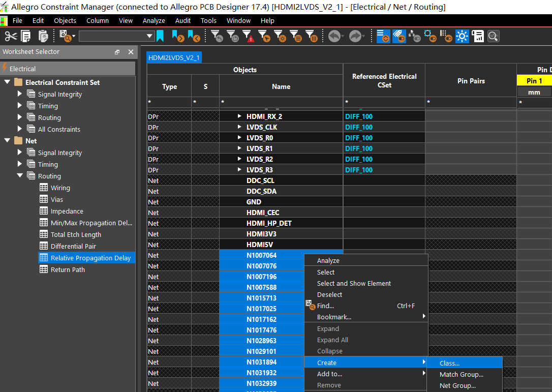
Task: Toggle the dotted grid icon with switch
Action: click(x=446, y=36)
